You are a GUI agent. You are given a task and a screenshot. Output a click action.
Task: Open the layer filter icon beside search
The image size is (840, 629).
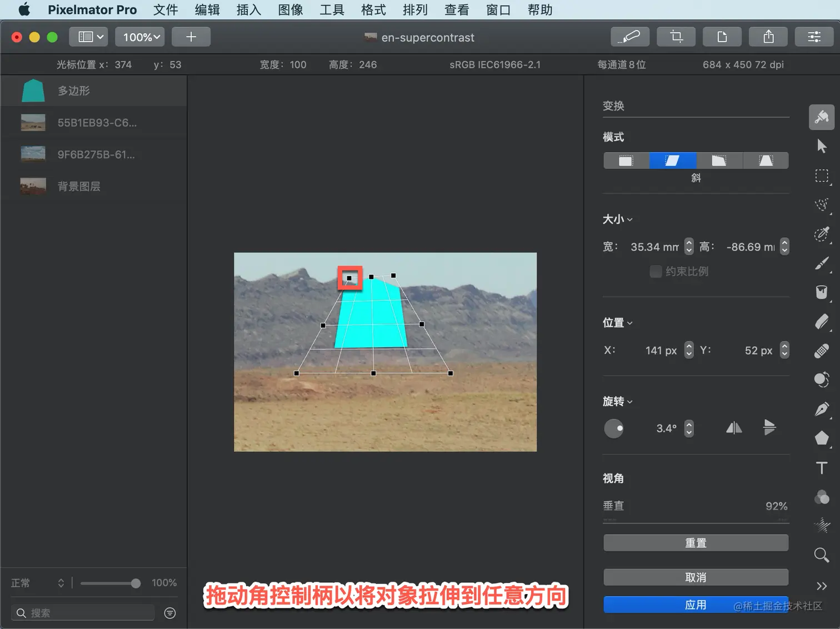(x=170, y=613)
